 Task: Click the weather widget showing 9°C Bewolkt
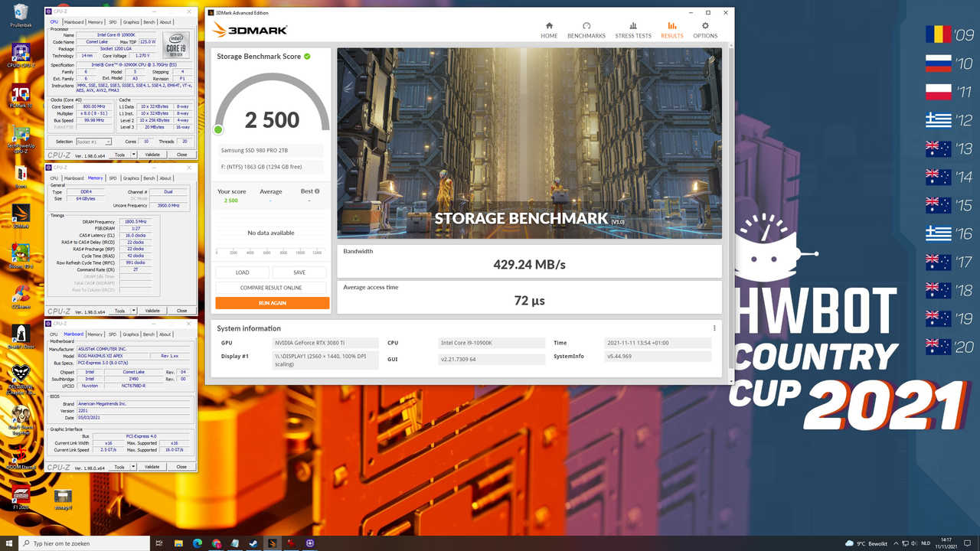click(866, 543)
